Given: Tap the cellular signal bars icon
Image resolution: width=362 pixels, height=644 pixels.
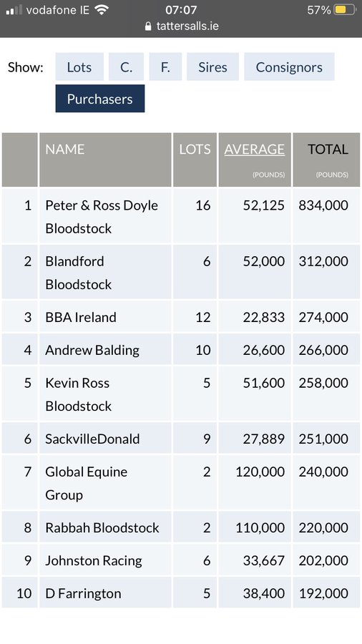Looking at the screenshot, I should click(14, 10).
